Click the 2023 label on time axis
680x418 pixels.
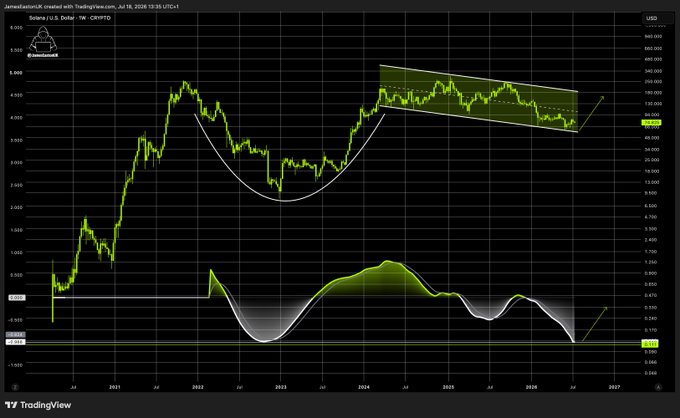point(281,387)
